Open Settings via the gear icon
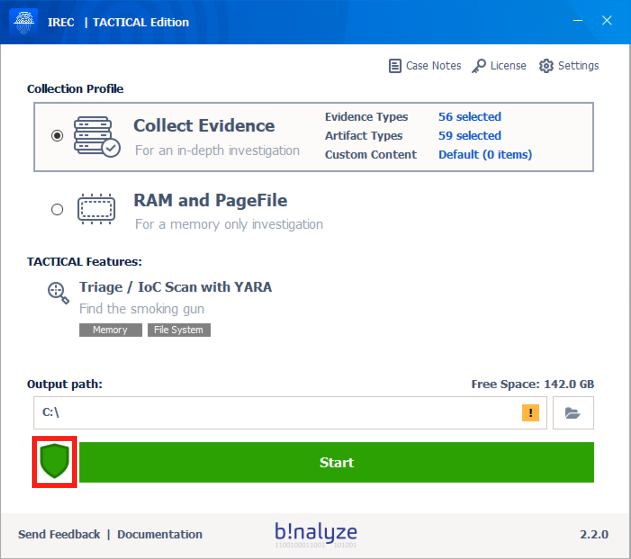The height and width of the screenshot is (559, 631). [x=546, y=66]
